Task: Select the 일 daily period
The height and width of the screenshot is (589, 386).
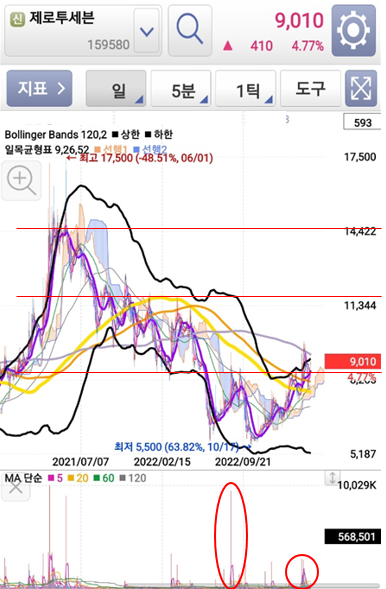Action: [x=116, y=89]
